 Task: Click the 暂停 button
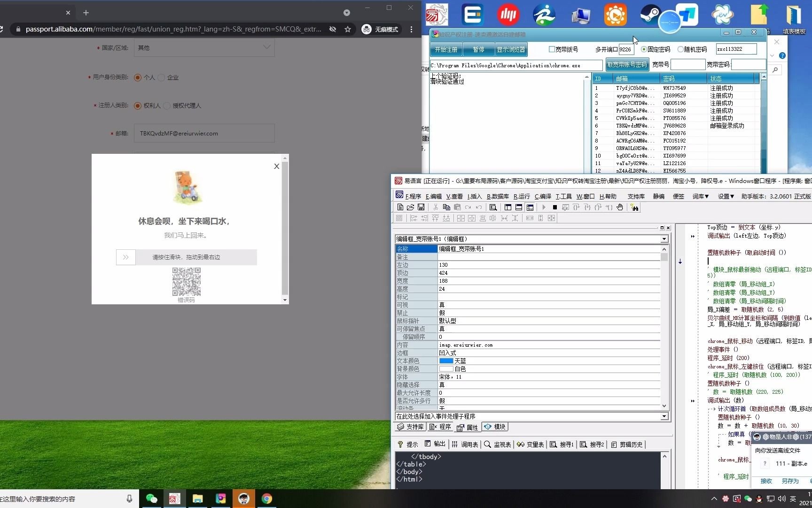coord(478,49)
